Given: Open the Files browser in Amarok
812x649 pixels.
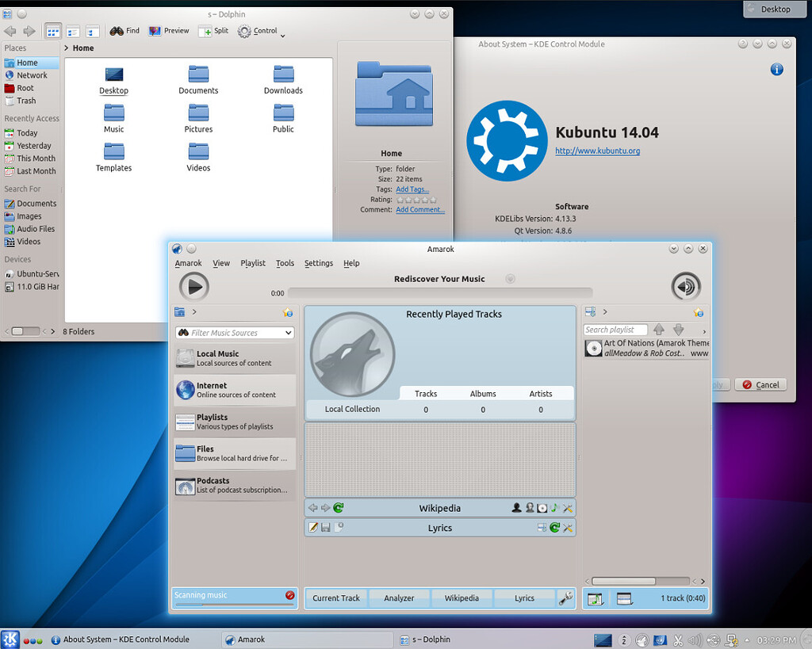Looking at the screenshot, I should [x=235, y=453].
